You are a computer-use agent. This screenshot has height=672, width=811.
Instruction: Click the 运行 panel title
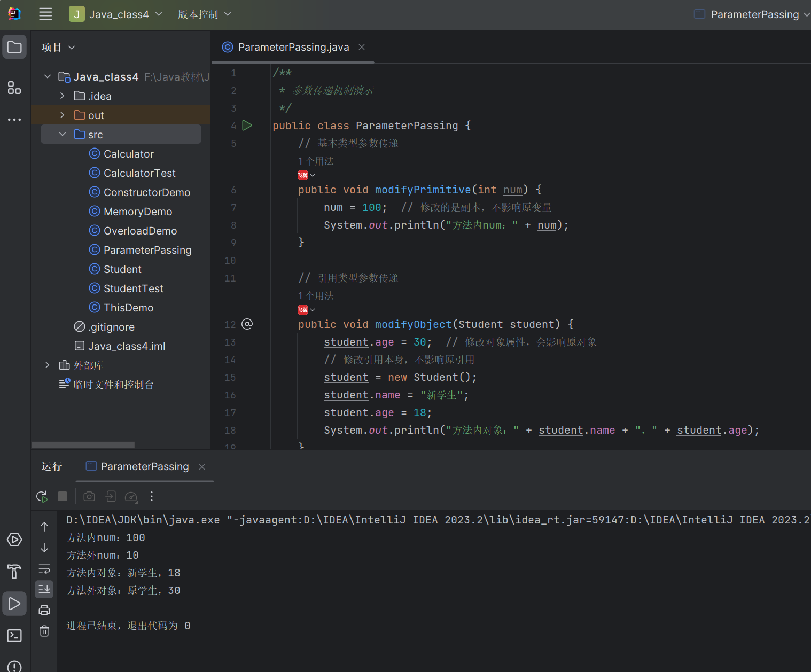point(52,467)
